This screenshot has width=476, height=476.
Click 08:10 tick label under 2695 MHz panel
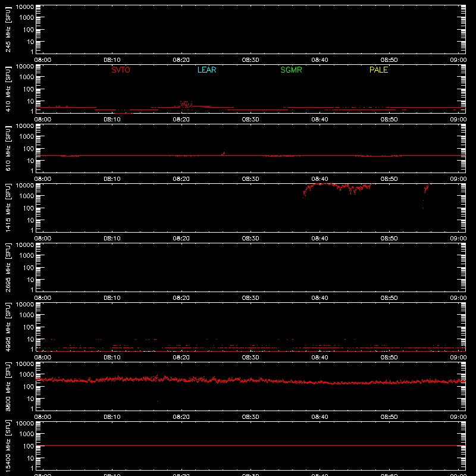112,298
